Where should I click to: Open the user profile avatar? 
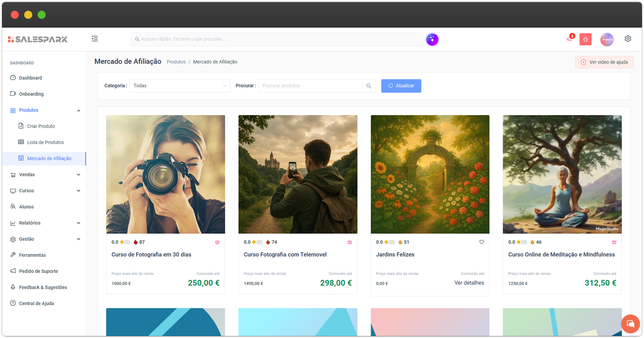coord(607,39)
